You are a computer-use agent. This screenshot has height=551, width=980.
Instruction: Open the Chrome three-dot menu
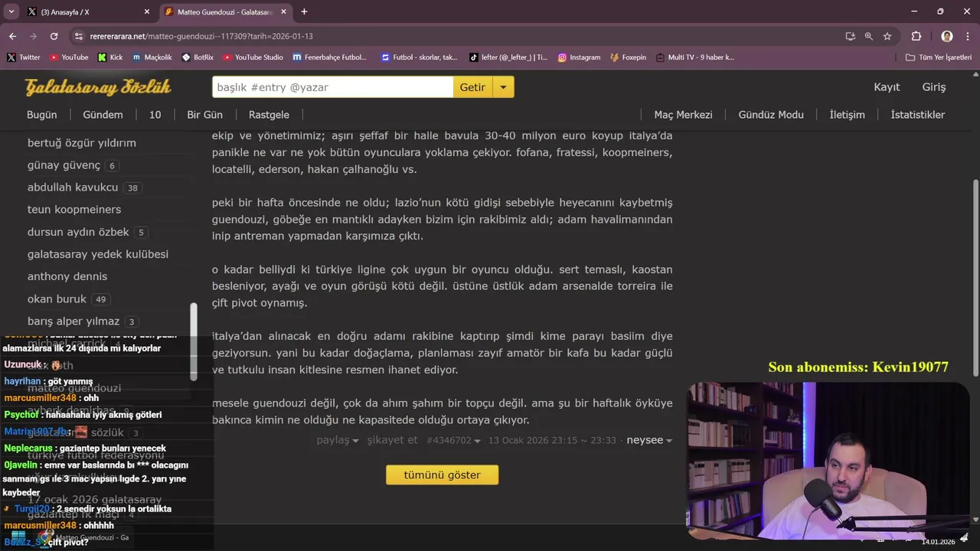967,36
